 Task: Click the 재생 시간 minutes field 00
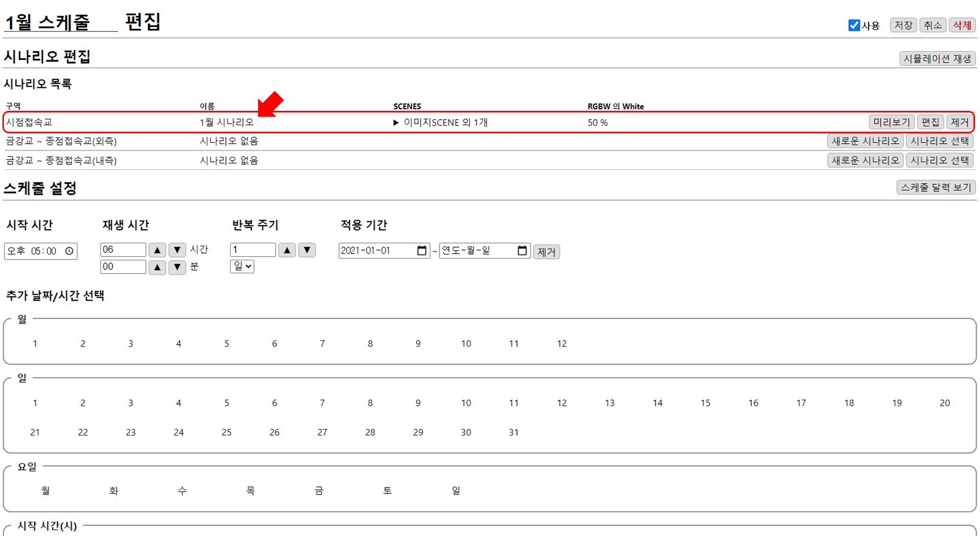[x=123, y=267]
